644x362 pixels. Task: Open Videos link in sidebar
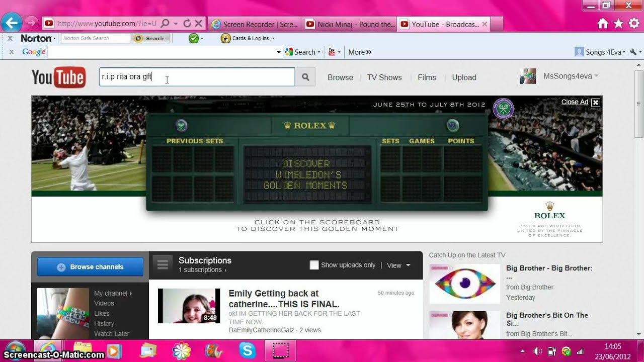104,303
